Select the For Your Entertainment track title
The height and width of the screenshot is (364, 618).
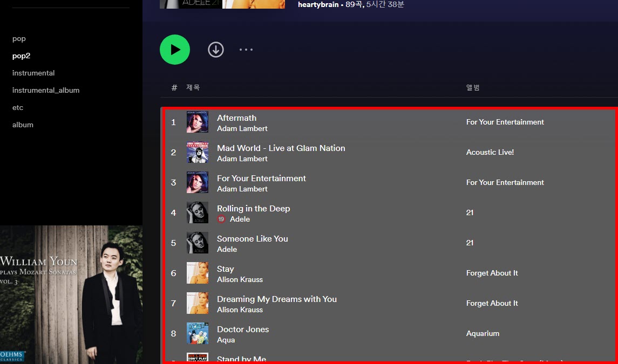coord(261,178)
